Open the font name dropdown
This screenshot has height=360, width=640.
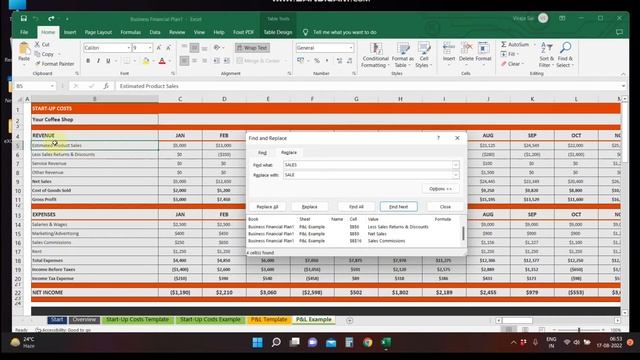point(129,48)
